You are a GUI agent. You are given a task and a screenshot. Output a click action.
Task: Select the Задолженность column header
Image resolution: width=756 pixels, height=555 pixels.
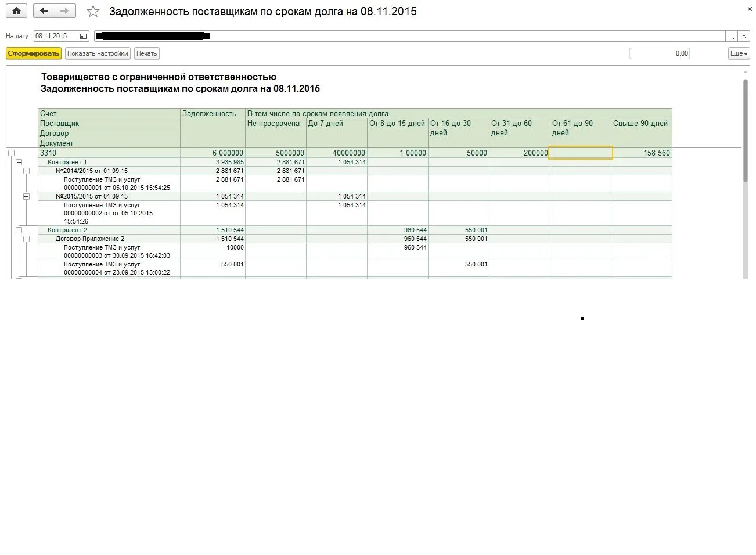pos(213,128)
